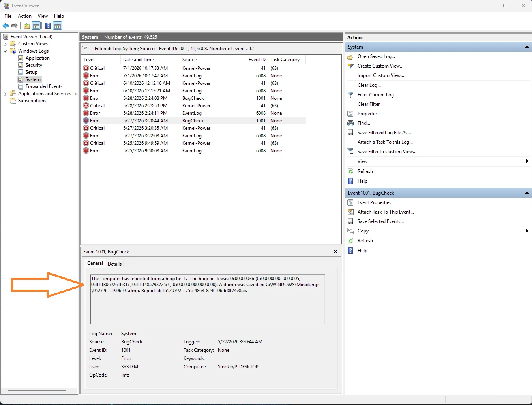Click the Attach Task To This Event icon
532x405 pixels.
pyautogui.click(x=350, y=212)
